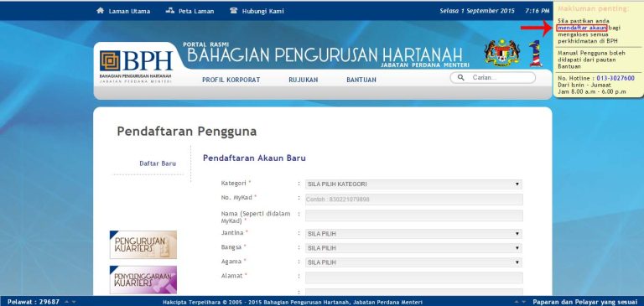
Task: Click arrows beside Paparan dan Pelayar
Action: pyautogui.click(x=520, y=303)
